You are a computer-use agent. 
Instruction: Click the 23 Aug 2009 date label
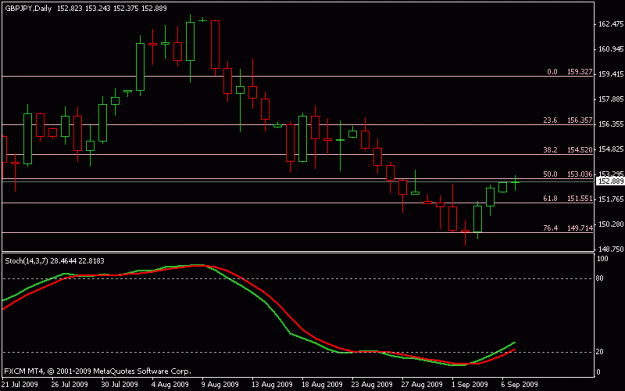[372, 385]
